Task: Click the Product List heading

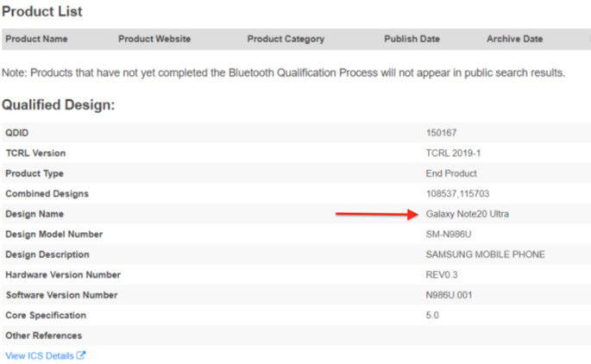Action: coord(41,11)
